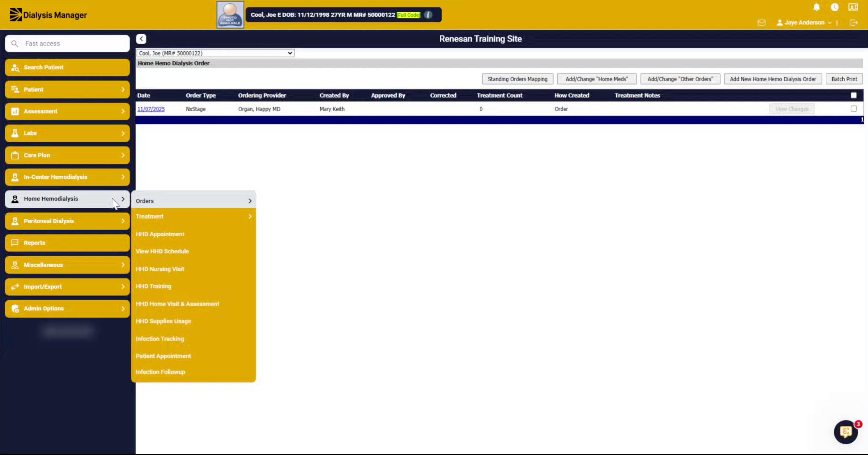Expand the Miscellaneous menu
Screen dimensions: 868x455
tap(68, 265)
